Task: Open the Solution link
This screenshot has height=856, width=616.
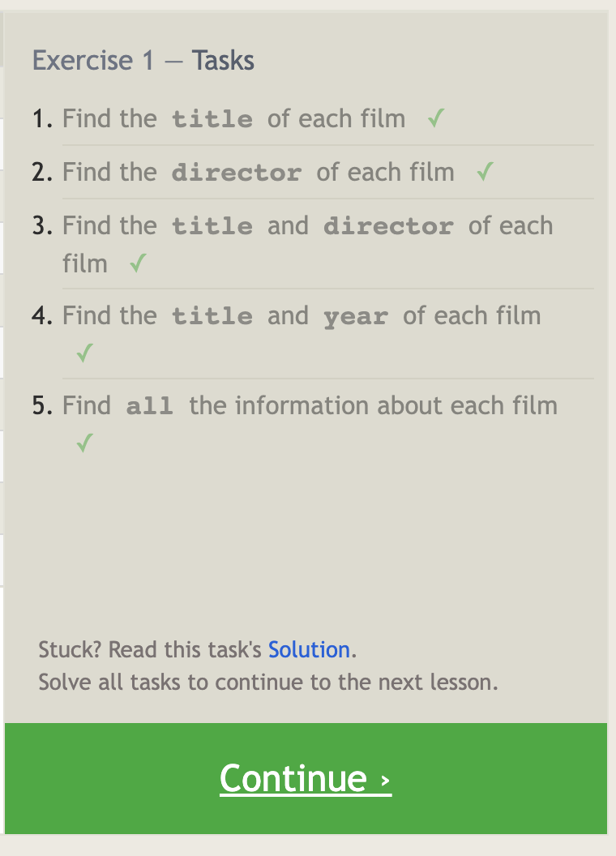Action: [x=309, y=649]
